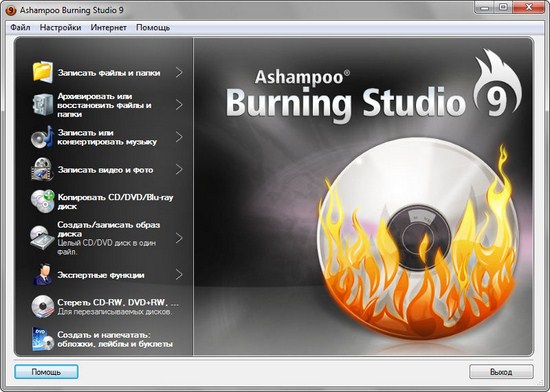
Task: Click the film reel video and photo icon
Action: coord(43,169)
